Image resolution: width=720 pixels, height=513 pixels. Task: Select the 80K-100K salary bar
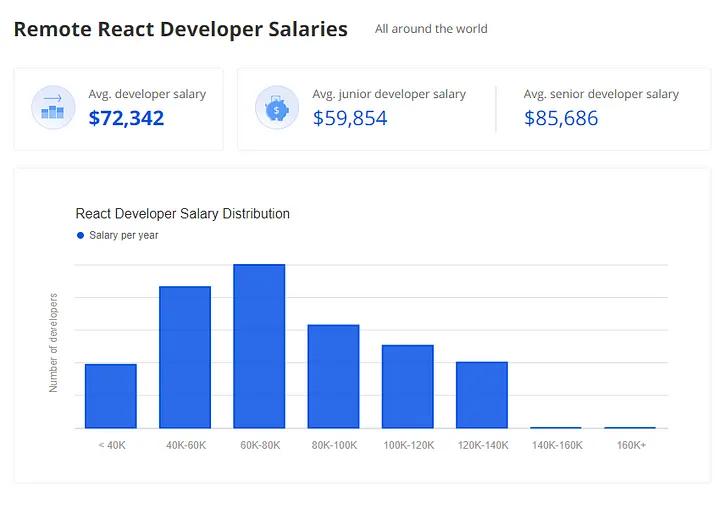pyautogui.click(x=333, y=376)
